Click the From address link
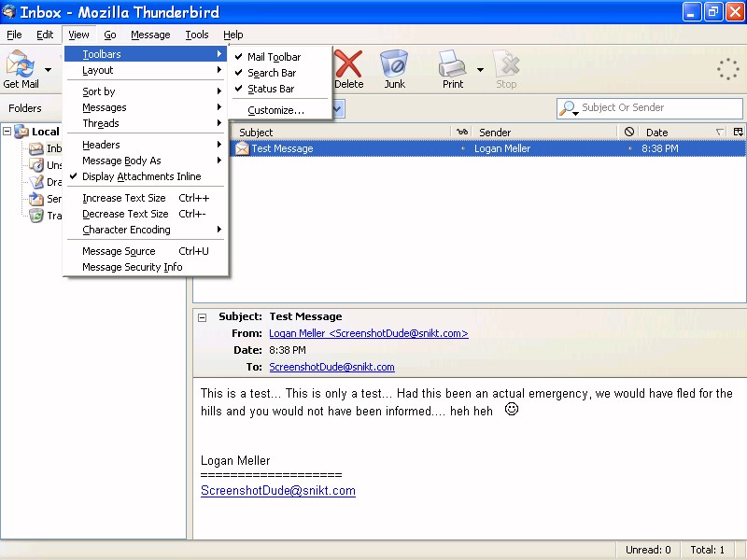Viewport: 747px width, 560px height. (369, 333)
